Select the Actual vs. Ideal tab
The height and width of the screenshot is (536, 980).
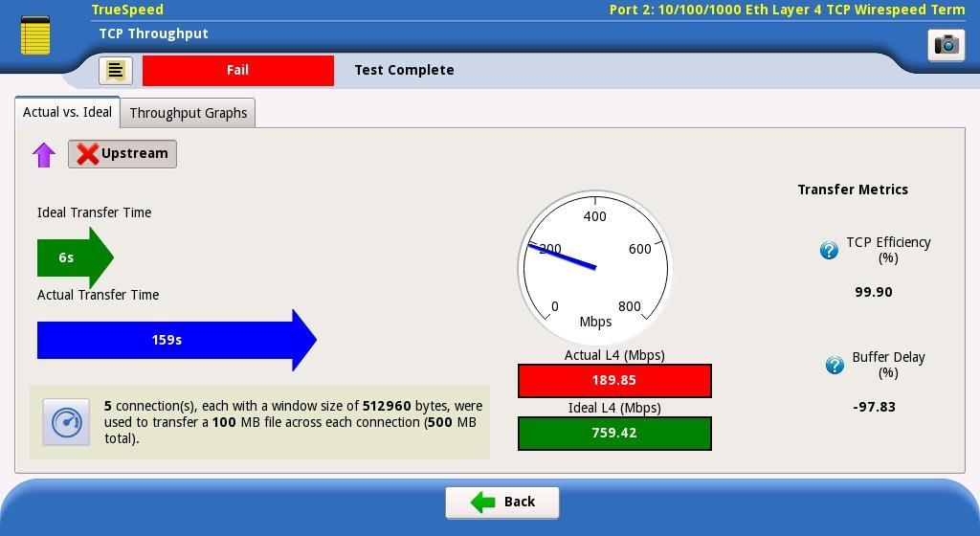pos(68,112)
